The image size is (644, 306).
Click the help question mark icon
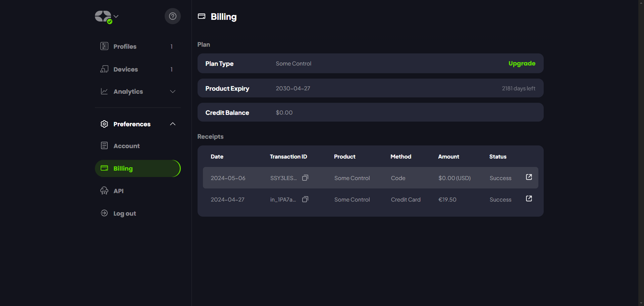point(172,16)
